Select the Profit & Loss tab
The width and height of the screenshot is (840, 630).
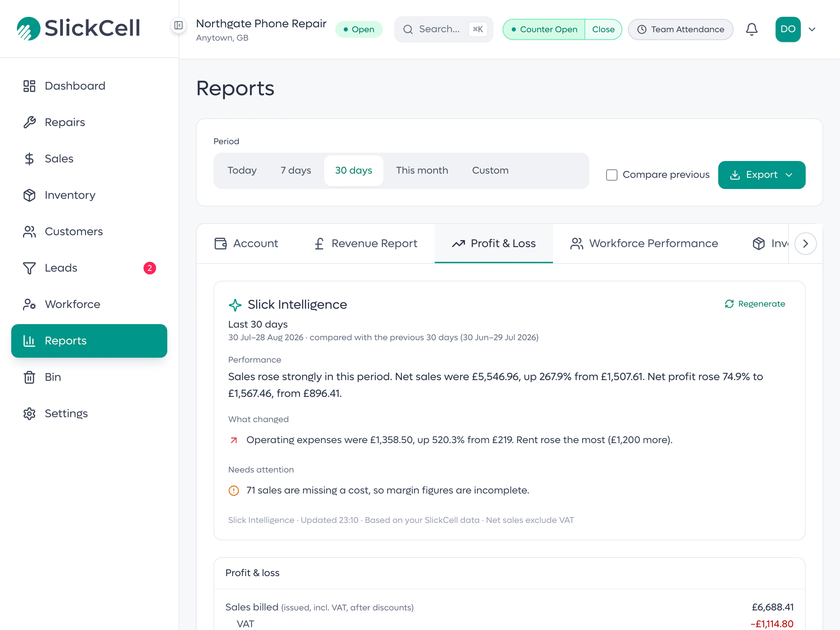[x=493, y=243]
